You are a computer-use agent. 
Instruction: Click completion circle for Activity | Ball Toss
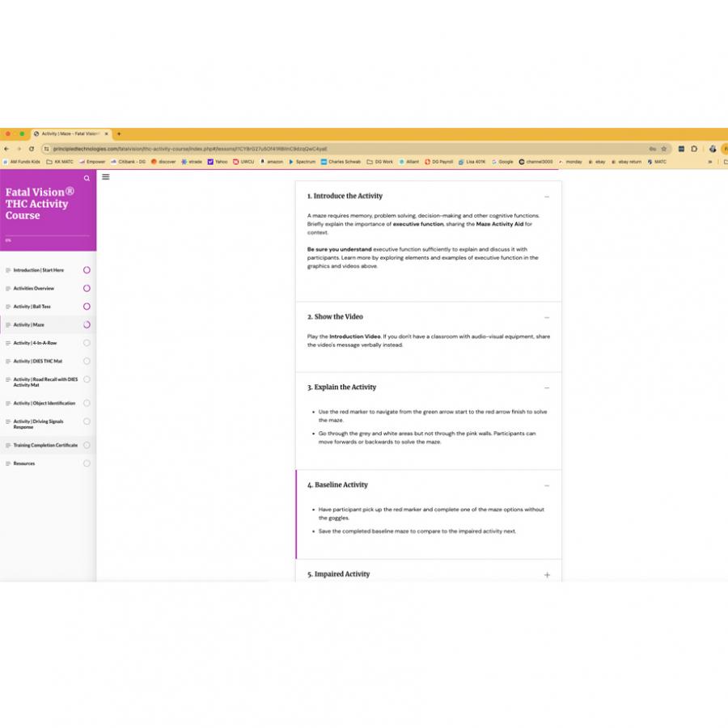87,307
